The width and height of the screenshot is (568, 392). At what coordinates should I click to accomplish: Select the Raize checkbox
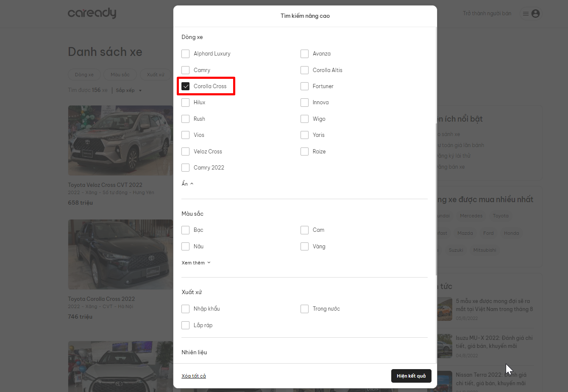coord(304,151)
